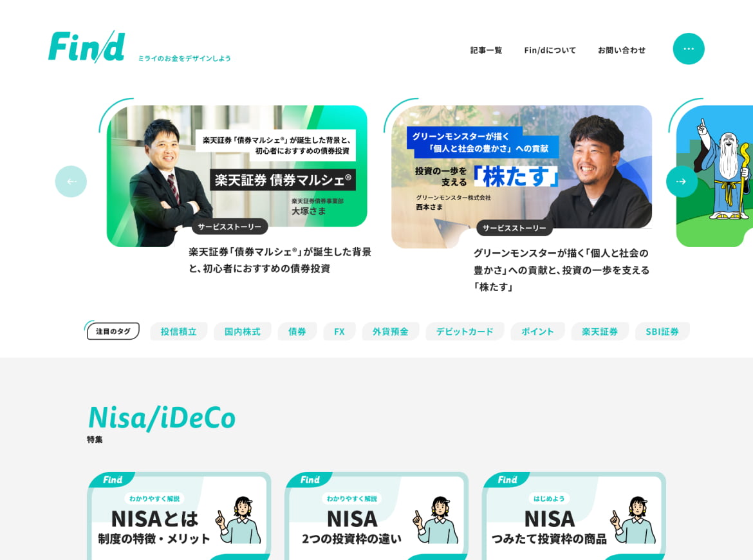This screenshot has height=560, width=753.
Task: Select the 投信積立 tag
Action: point(178,331)
